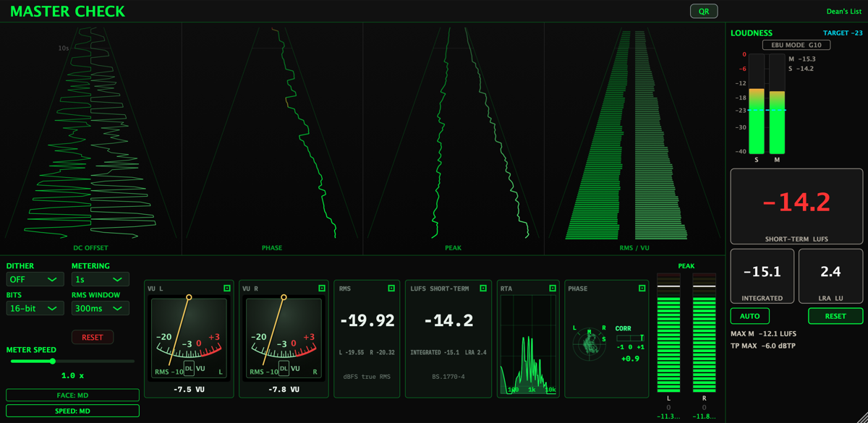Click the -14.2 value in the LUFS SHORT-TERM module
Screen dimensions: 868x423
(x=448, y=320)
